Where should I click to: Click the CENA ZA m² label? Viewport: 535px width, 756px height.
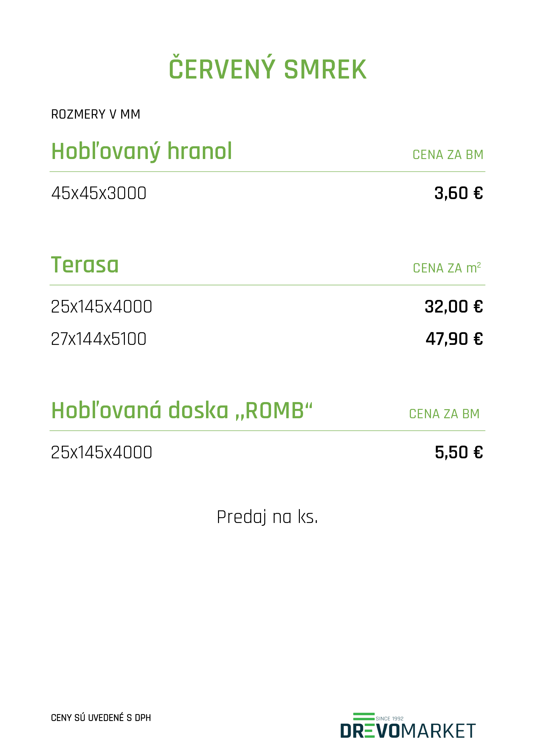click(447, 268)
